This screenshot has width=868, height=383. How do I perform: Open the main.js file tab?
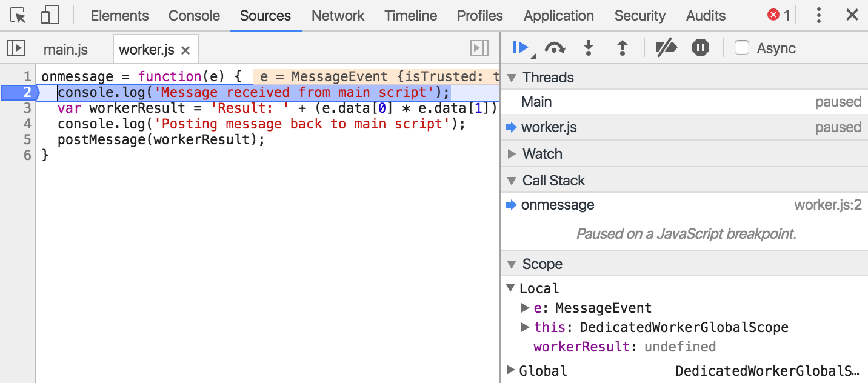coord(65,50)
